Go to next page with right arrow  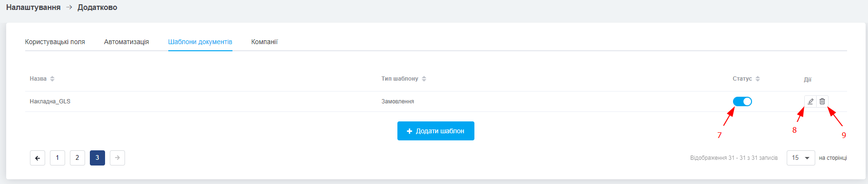pyautogui.click(x=117, y=158)
